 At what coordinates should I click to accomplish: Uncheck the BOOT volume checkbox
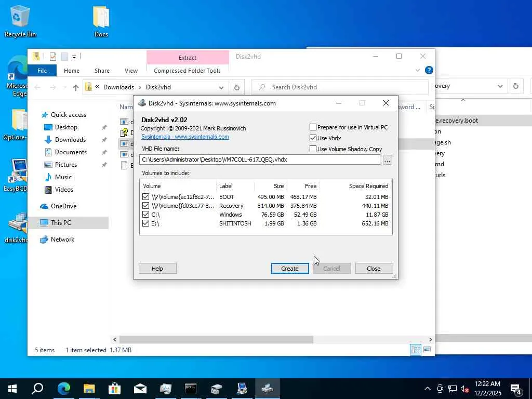[145, 197]
